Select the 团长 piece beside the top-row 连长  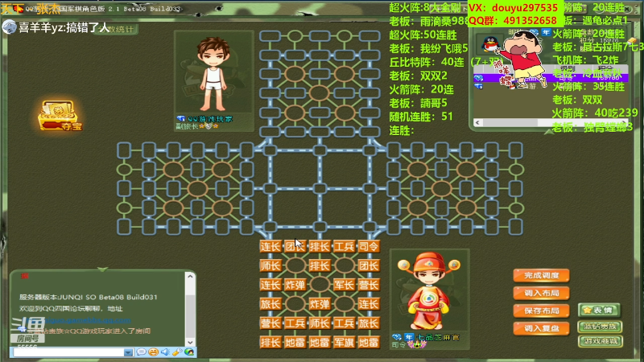tap(295, 247)
